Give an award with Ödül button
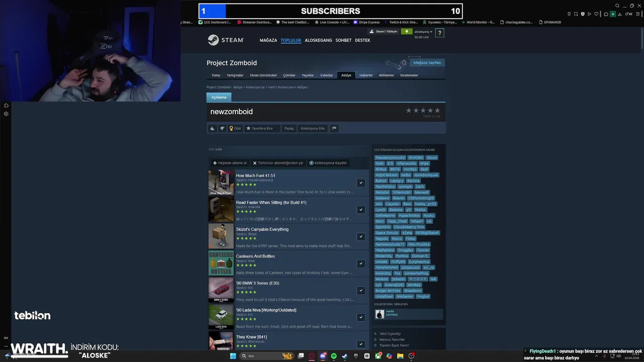This screenshot has width=644, height=362. [235, 128]
